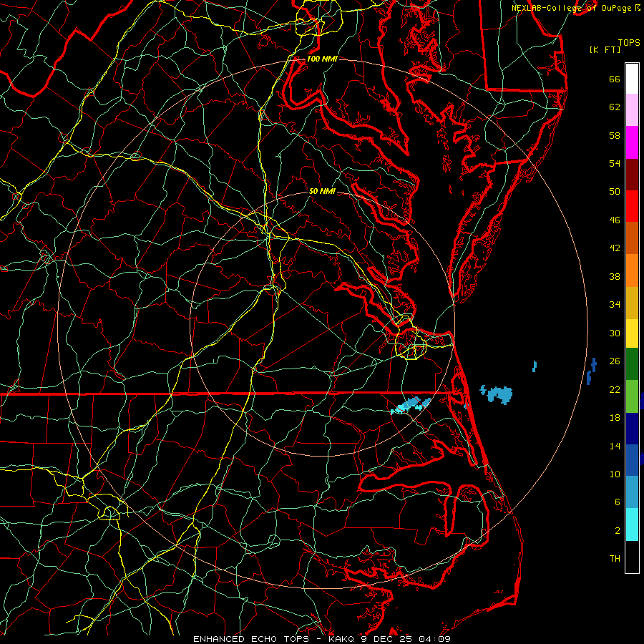Click the medium blue 10 kft legend swatch
Screen dimensions: 644x644
tap(632, 460)
